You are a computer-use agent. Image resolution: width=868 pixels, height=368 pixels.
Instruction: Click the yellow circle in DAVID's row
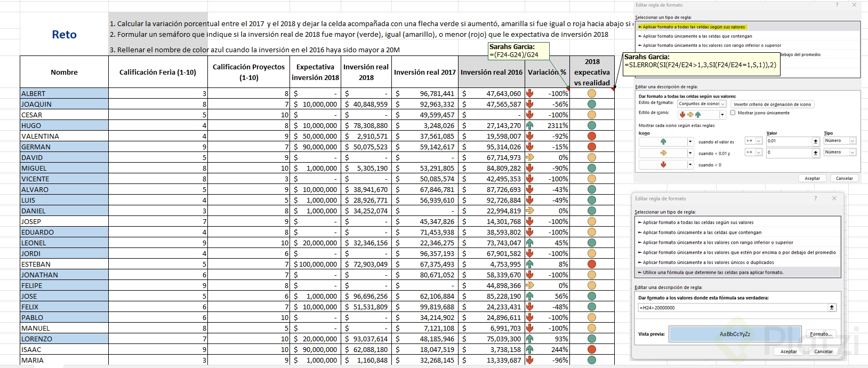point(591,157)
